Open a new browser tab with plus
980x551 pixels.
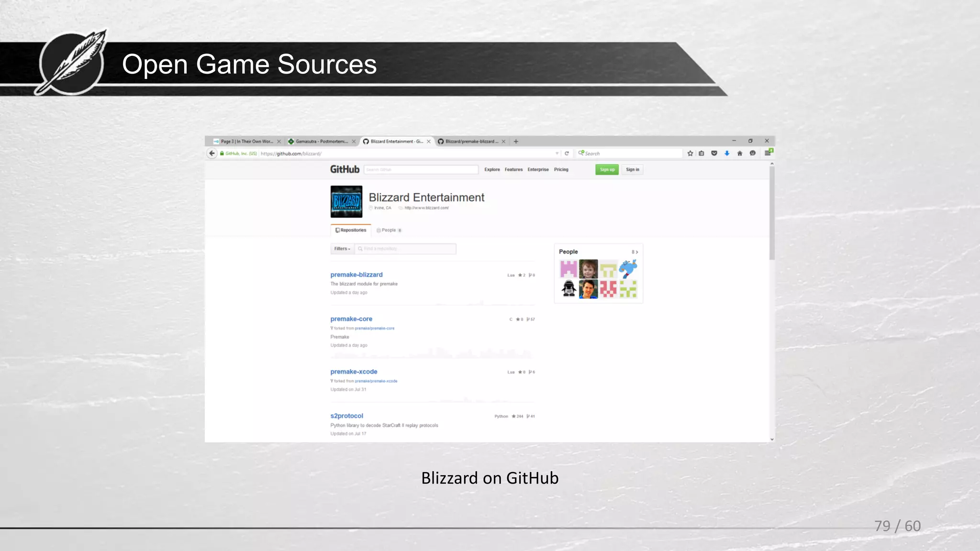point(516,141)
